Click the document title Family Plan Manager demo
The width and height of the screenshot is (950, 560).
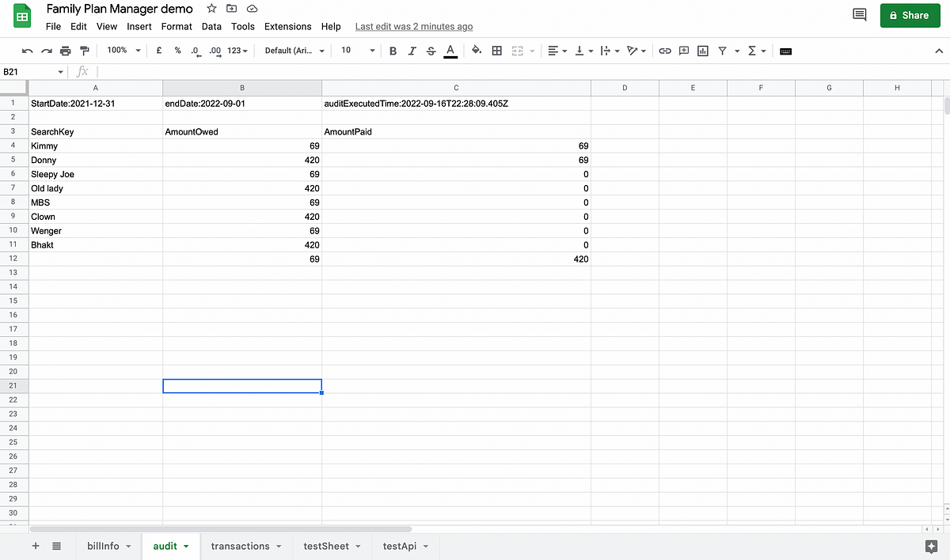pyautogui.click(x=120, y=9)
